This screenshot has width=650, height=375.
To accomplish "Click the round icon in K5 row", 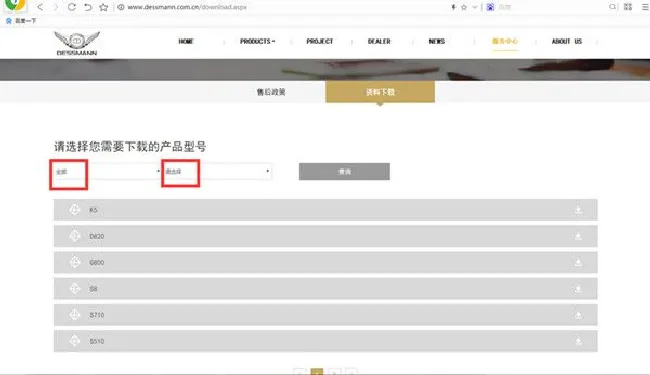I will (75, 210).
